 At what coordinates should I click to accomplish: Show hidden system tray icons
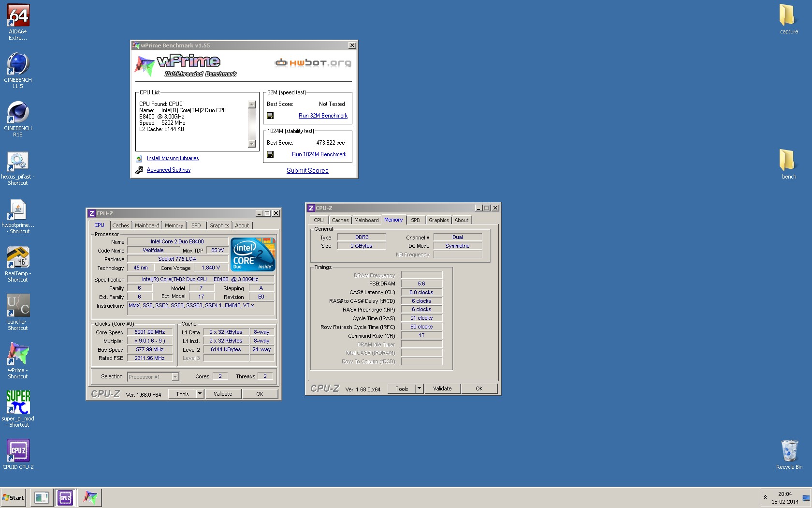point(765,497)
